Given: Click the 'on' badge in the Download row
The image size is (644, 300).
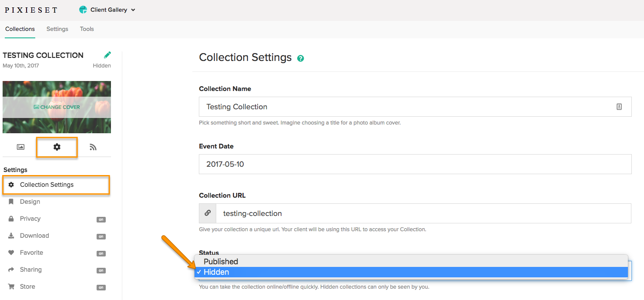Looking at the screenshot, I should click(101, 237).
